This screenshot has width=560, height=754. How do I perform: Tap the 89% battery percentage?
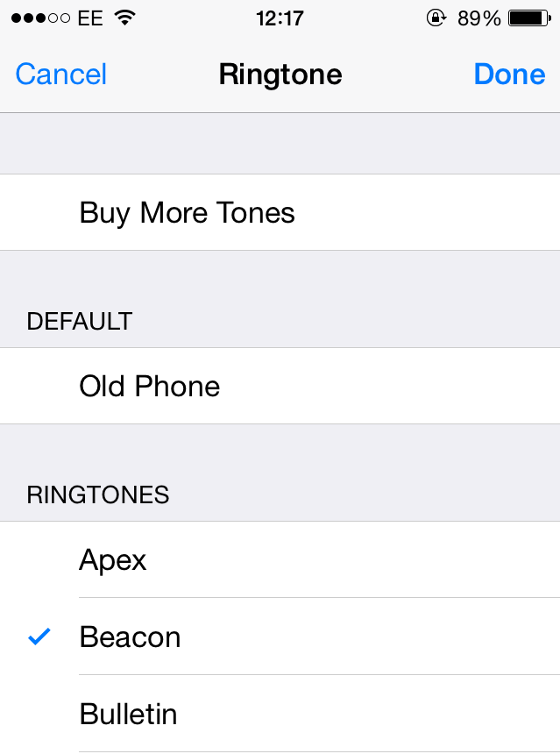(x=479, y=18)
